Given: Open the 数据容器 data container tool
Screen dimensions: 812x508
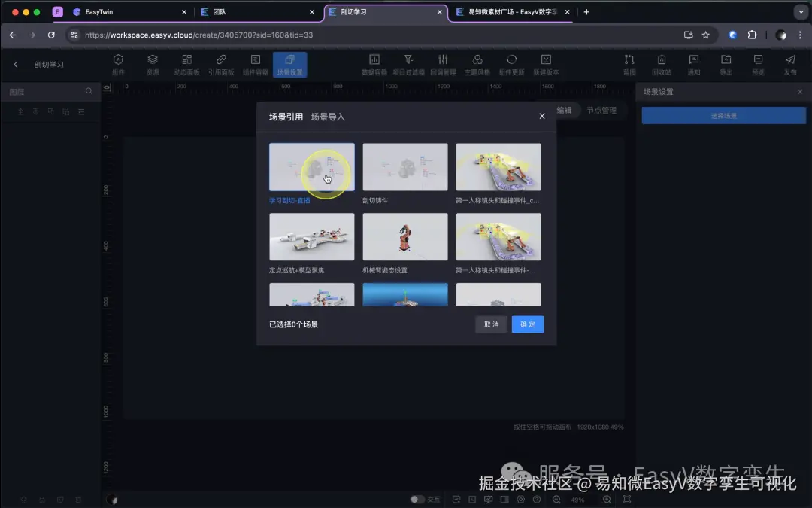Looking at the screenshot, I should point(374,64).
